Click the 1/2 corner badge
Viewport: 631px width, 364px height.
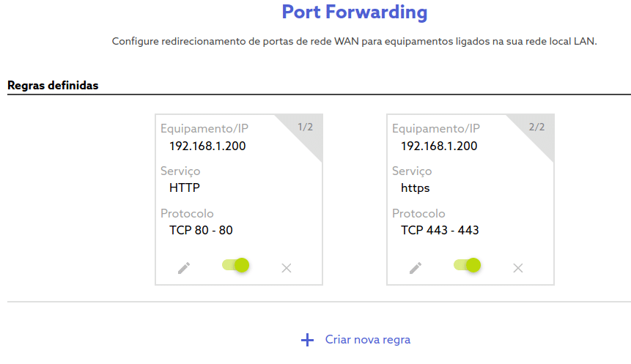(305, 127)
